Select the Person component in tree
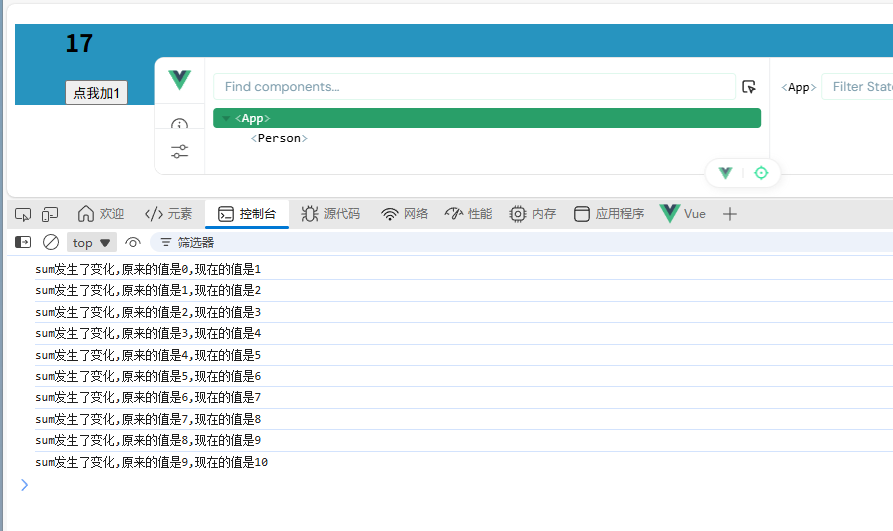 [279, 138]
